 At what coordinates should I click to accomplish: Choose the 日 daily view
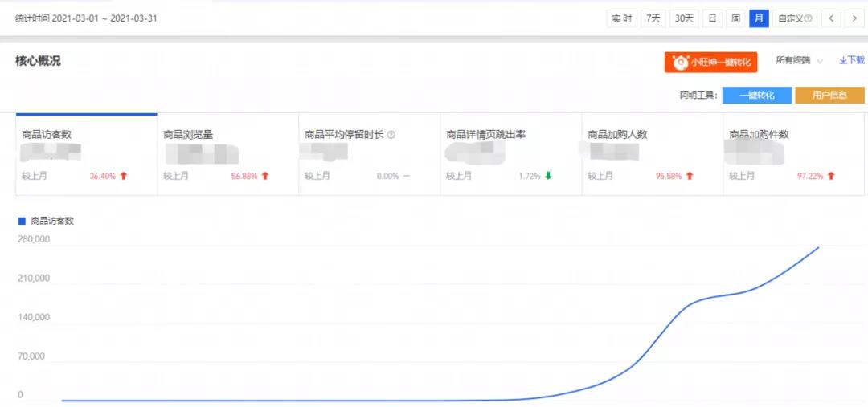[712, 18]
